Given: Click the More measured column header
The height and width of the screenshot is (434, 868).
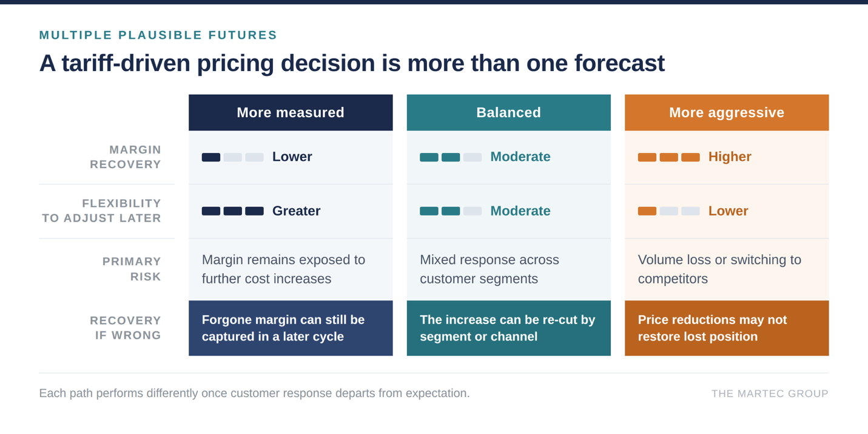Looking at the screenshot, I should point(291,112).
